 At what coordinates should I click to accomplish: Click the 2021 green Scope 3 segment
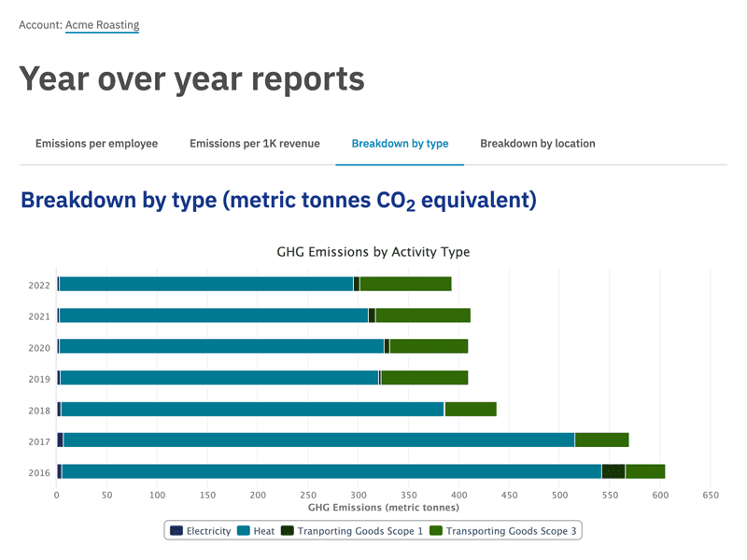point(422,315)
